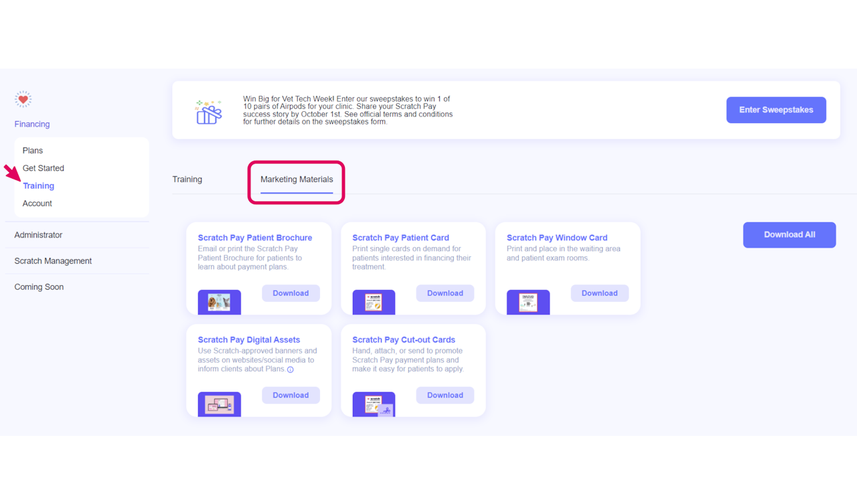Download the Scratch Pay Window Card
Image resolution: width=857 pixels, height=504 pixels.
point(599,293)
